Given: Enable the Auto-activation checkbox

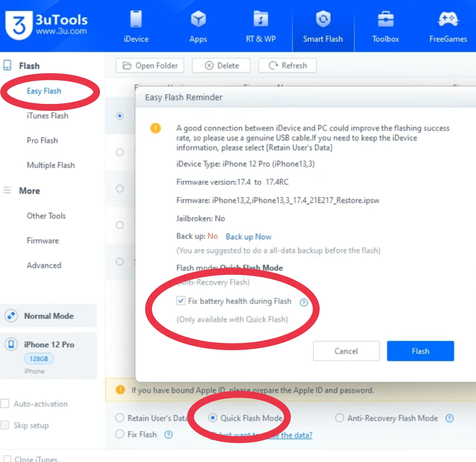Looking at the screenshot, I should 5,404.
